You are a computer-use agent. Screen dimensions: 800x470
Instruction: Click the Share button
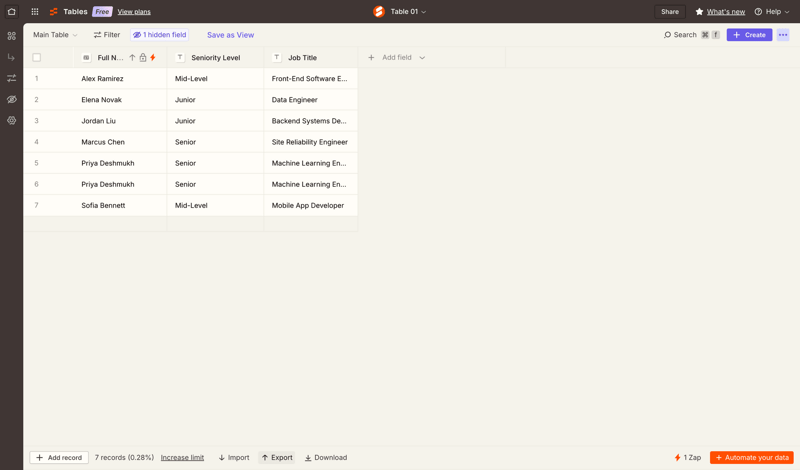click(670, 11)
